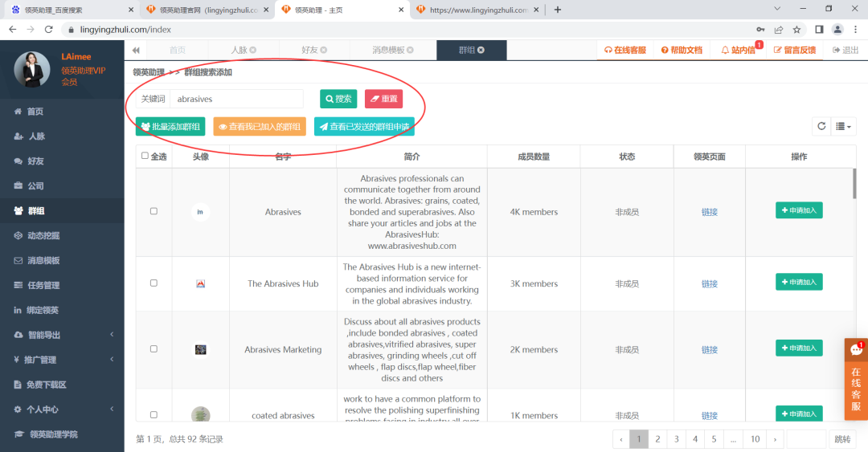Check the Abrasives Marketing row
This screenshot has height=452, width=868.
pos(154,349)
